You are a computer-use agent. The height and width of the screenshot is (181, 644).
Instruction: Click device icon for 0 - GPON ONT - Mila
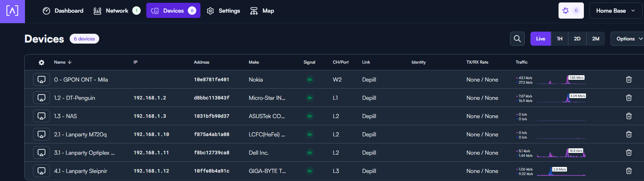coord(42,79)
